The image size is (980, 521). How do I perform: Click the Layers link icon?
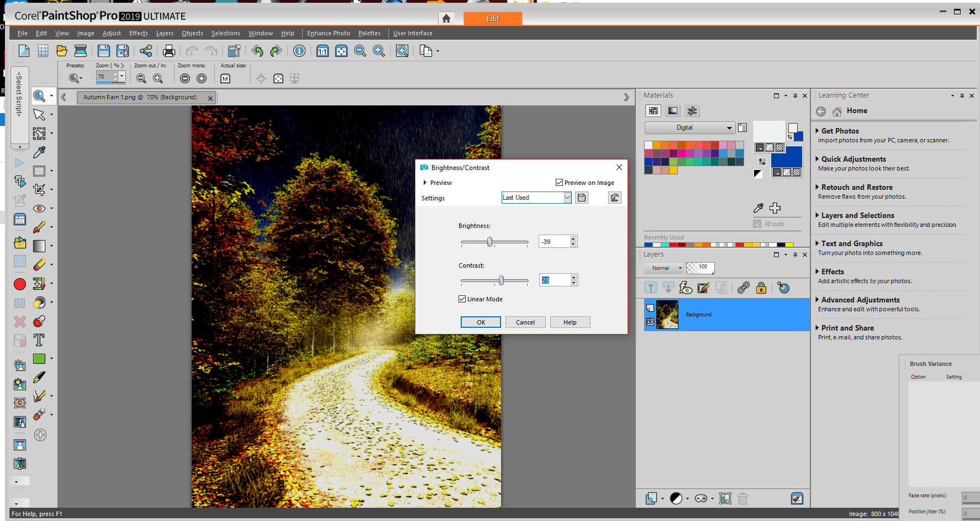click(744, 288)
